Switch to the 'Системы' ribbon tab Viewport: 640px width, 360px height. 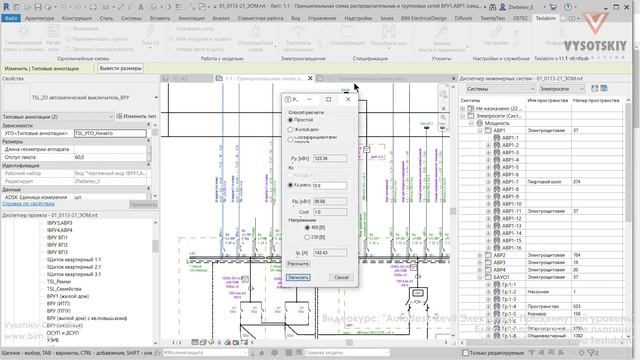tap(131, 18)
